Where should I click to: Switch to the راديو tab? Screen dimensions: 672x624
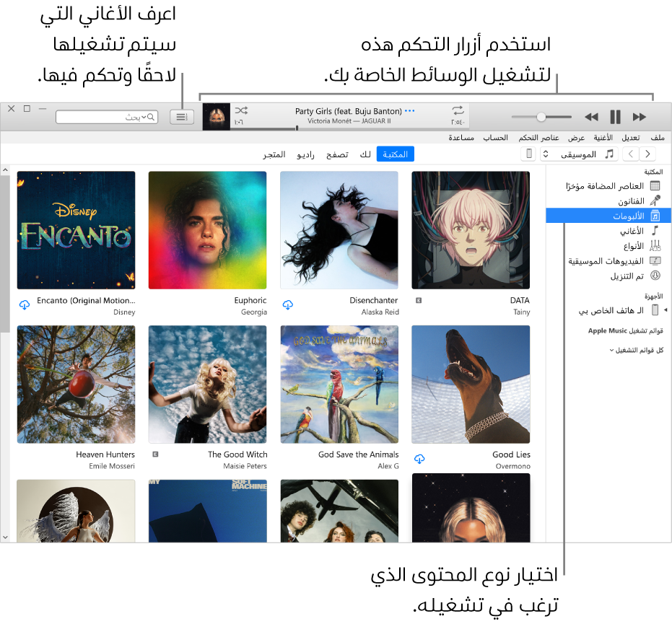[x=305, y=154]
